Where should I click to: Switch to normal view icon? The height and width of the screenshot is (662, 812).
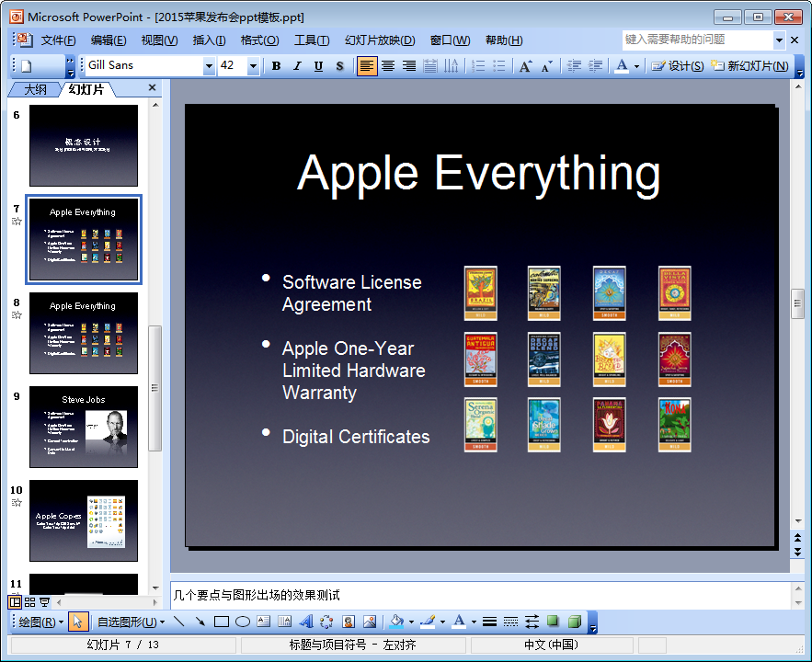pyautogui.click(x=15, y=602)
